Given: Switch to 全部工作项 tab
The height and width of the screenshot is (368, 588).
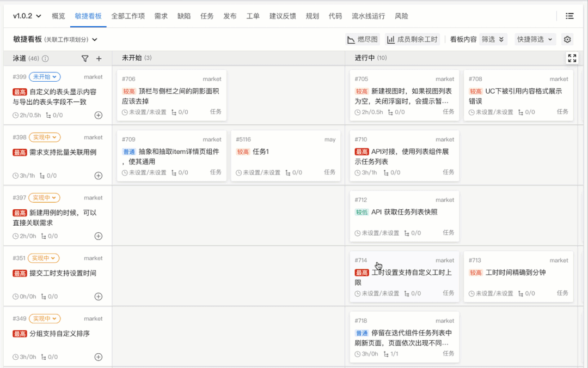Looking at the screenshot, I should 128,16.
